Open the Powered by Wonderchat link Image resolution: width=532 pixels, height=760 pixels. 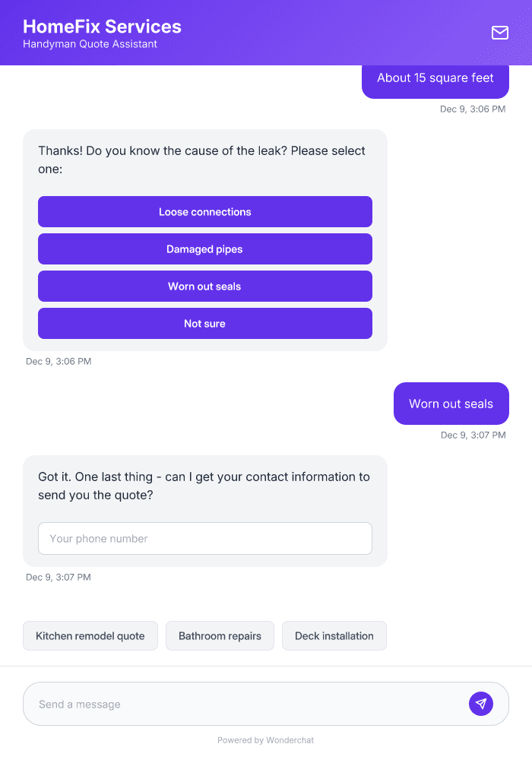point(265,739)
